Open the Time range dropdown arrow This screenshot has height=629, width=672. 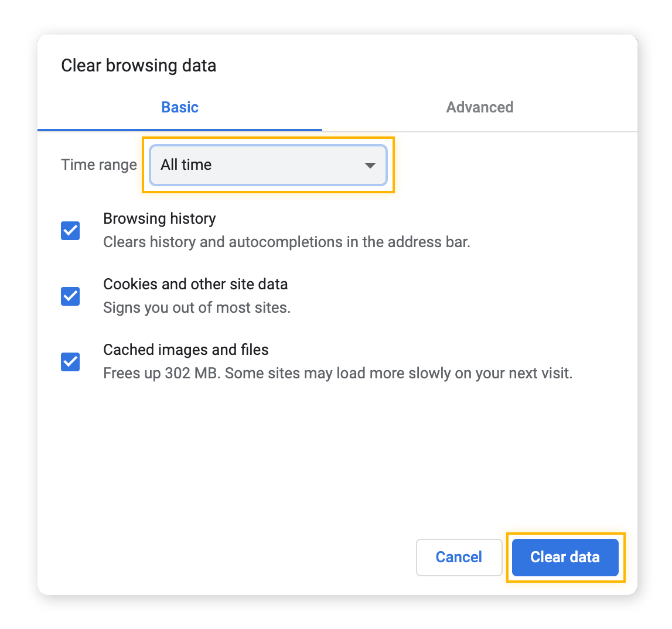370,165
